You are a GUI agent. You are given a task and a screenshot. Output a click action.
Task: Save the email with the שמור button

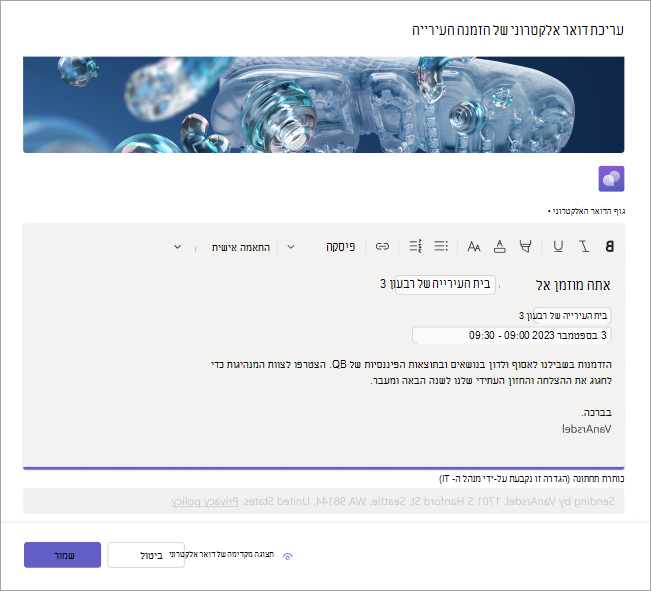click(x=62, y=555)
